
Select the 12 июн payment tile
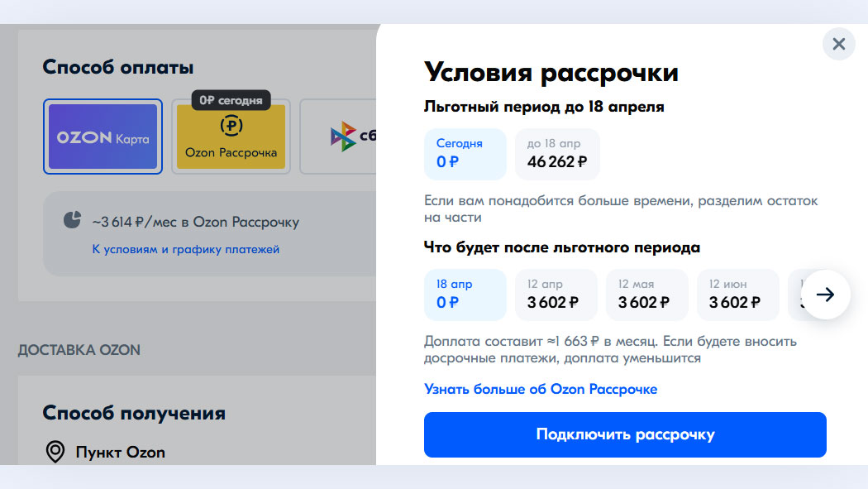tap(737, 294)
